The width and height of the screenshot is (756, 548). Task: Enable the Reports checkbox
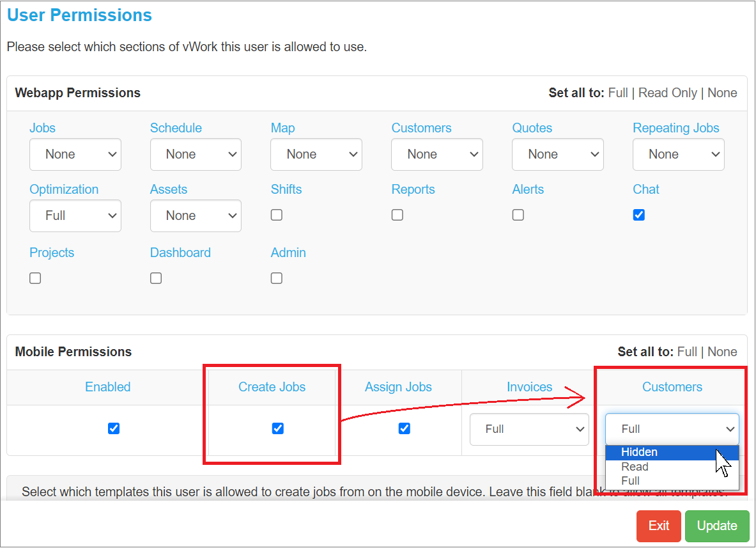coord(397,215)
